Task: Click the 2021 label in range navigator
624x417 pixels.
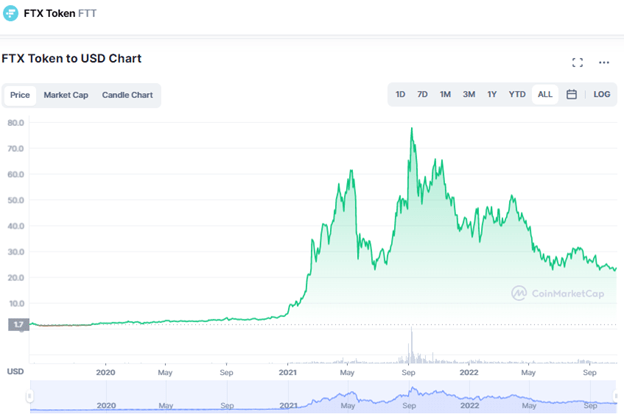Action: (x=289, y=405)
